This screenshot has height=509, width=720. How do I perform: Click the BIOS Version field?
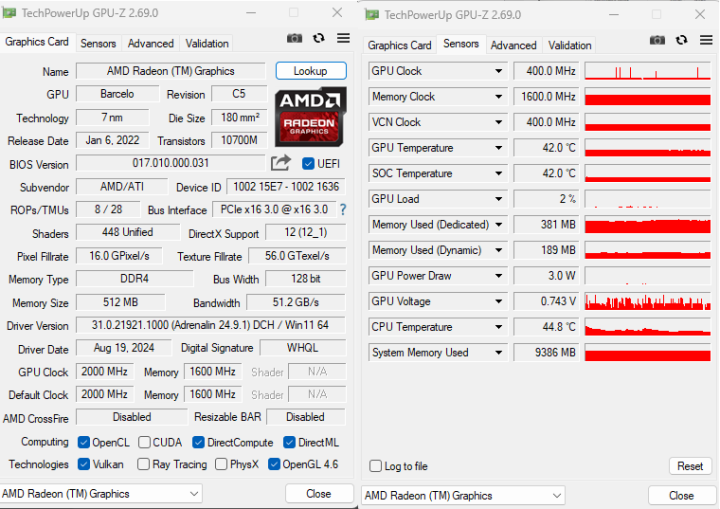click(170, 163)
